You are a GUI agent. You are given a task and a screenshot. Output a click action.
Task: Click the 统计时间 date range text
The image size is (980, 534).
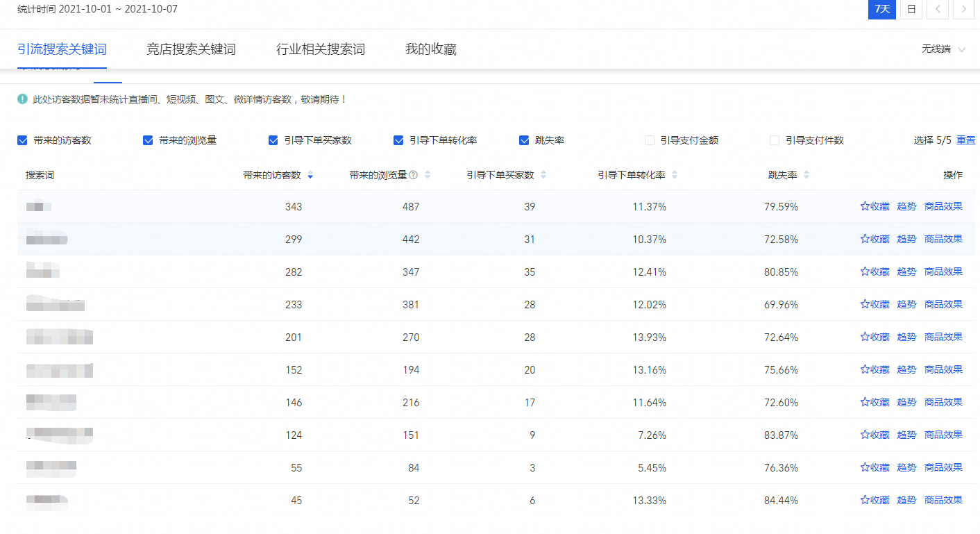click(x=98, y=9)
